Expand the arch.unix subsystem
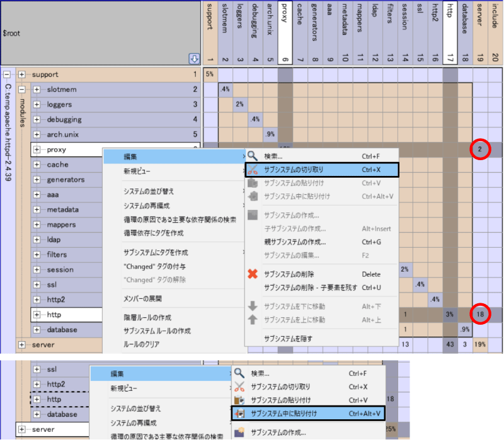504x442 pixels. click(x=37, y=134)
